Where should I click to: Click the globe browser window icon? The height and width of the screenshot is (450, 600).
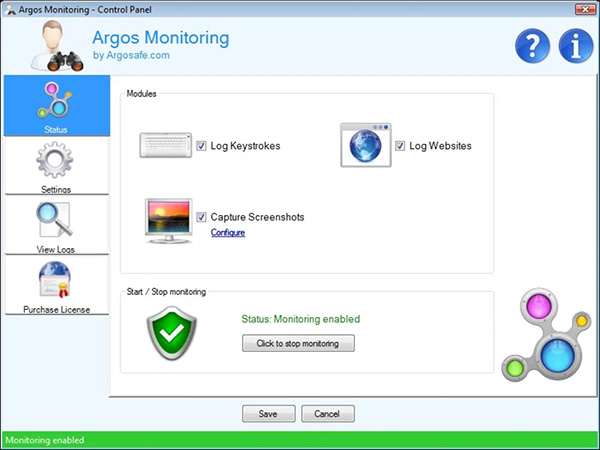point(365,146)
